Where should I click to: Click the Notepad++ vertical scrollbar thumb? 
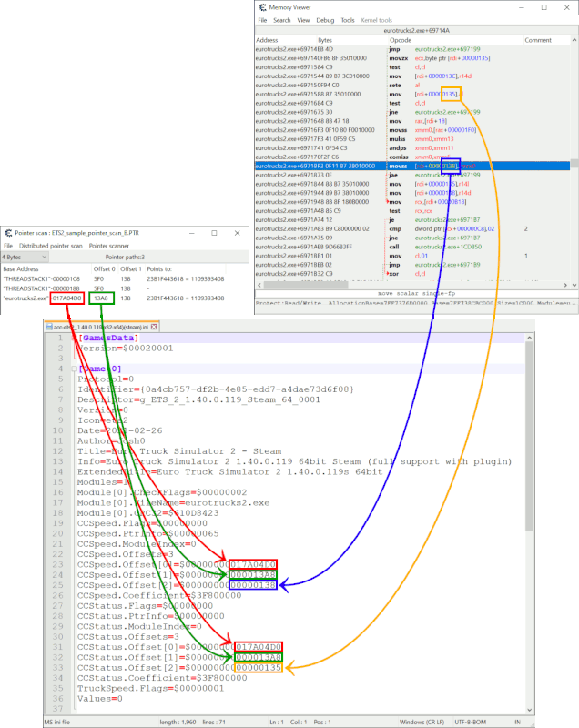point(529,438)
